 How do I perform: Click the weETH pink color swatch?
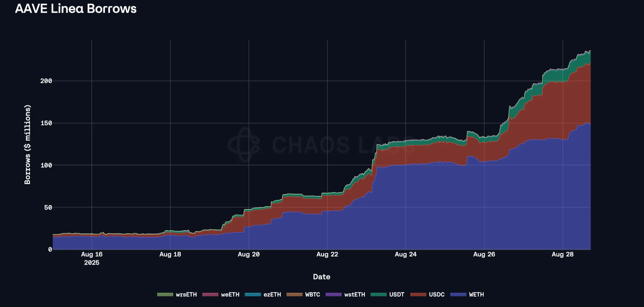pos(210,294)
